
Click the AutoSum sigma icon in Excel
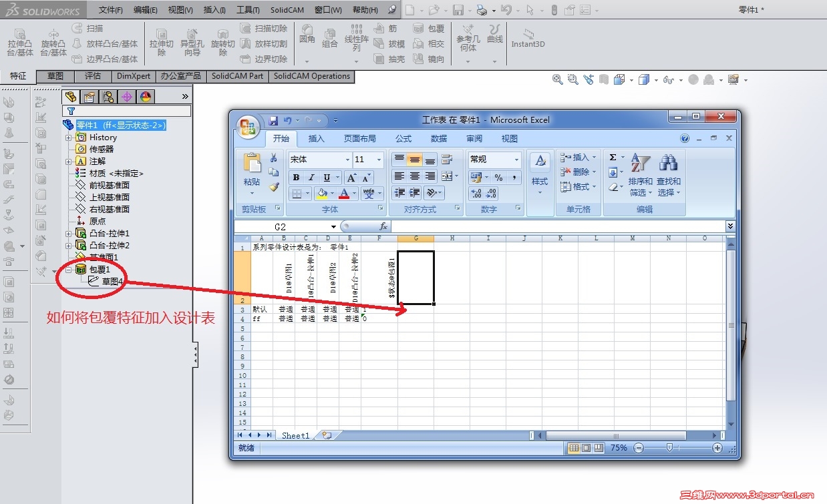613,158
